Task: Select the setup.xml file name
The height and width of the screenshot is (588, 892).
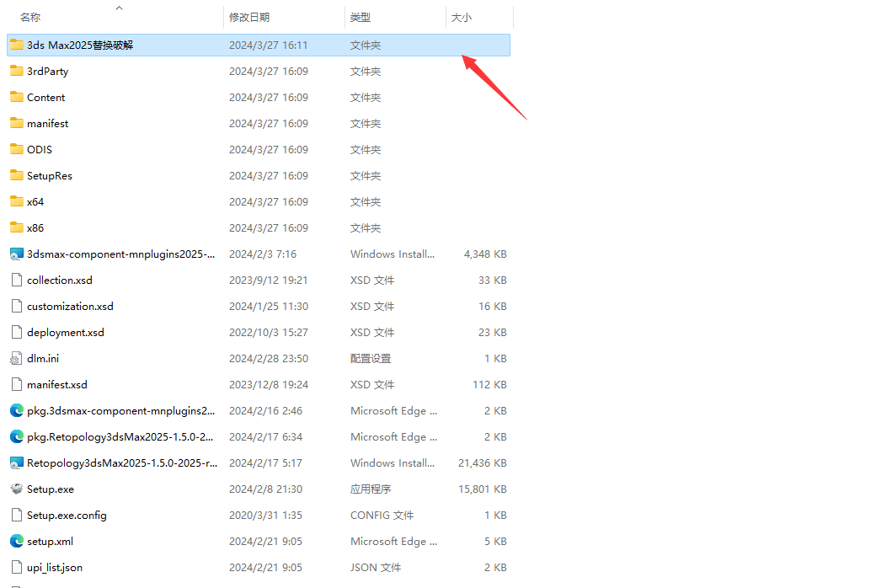Action: [x=50, y=542]
